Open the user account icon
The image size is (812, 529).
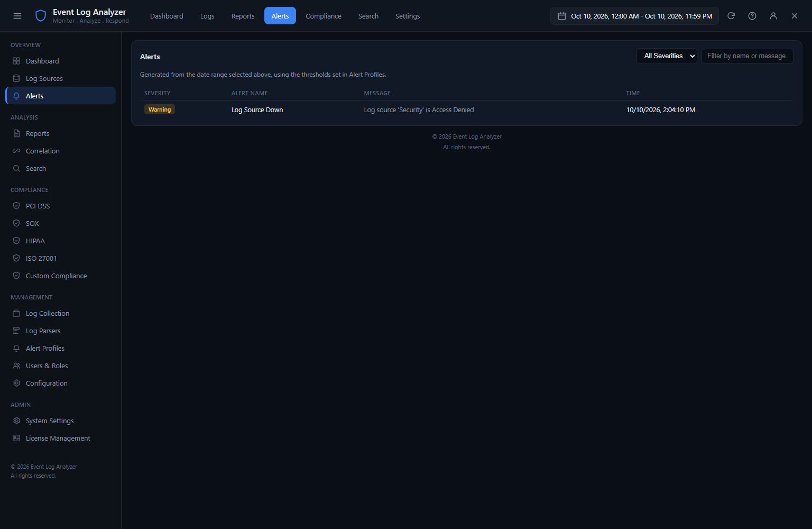click(773, 16)
